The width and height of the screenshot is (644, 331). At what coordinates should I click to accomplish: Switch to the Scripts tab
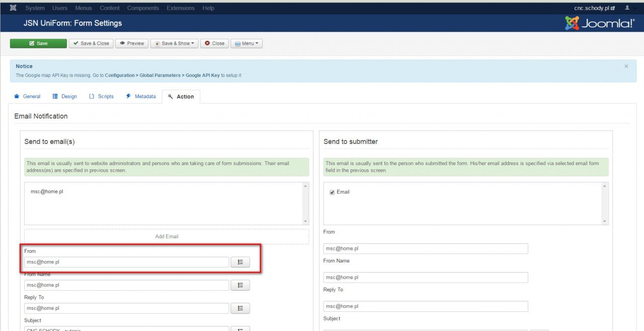coord(101,96)
